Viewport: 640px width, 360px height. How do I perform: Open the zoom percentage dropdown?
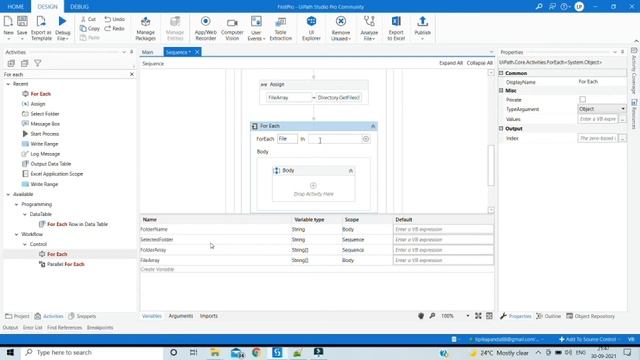point(468,316)
